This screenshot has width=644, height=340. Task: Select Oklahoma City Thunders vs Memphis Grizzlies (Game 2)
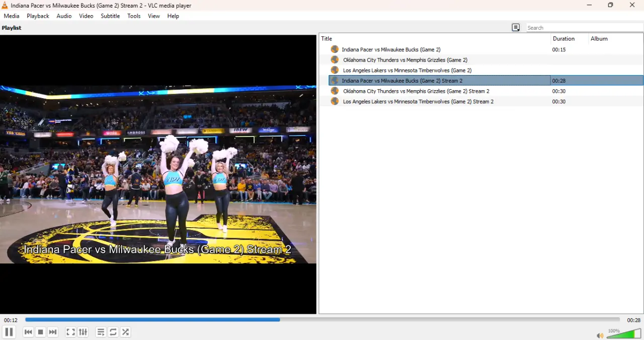pyautogui.click(x=405, y=60)
